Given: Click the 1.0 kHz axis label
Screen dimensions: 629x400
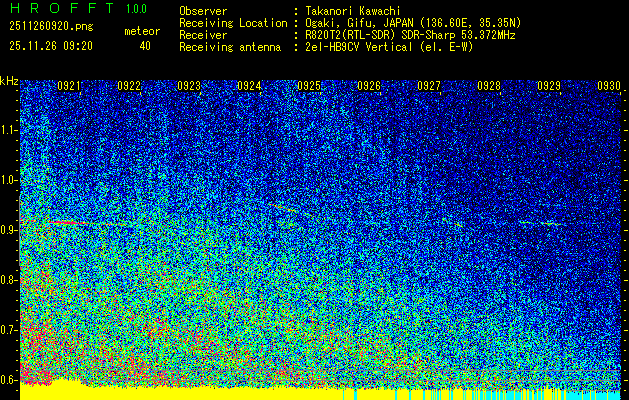Looking at the screenshot, I should coord(9,181).
